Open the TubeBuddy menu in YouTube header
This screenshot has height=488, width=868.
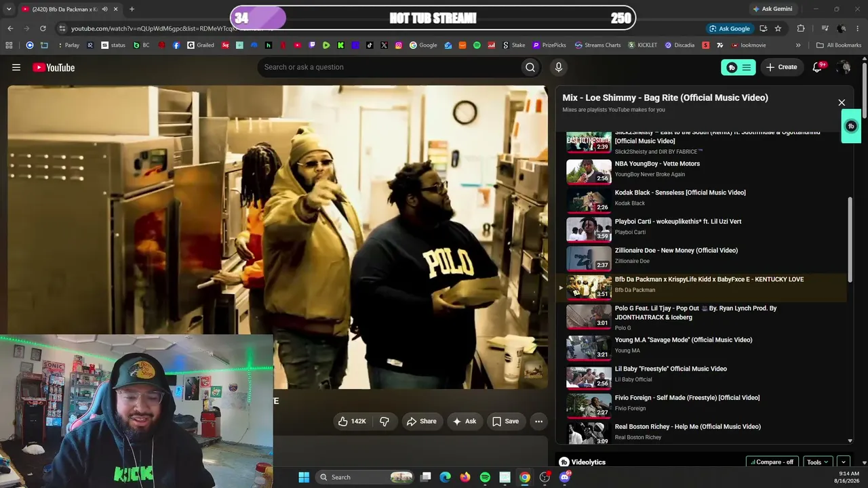click(738, 67)
